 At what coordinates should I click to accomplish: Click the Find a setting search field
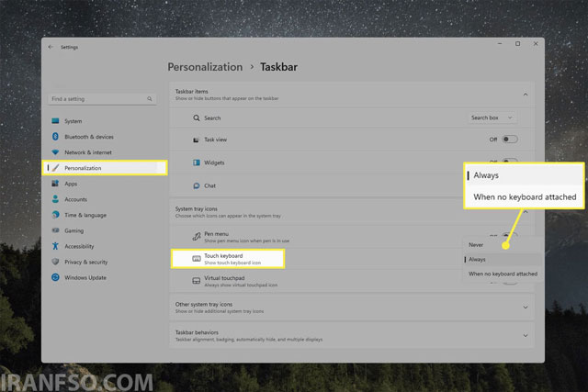coord(102,99)
